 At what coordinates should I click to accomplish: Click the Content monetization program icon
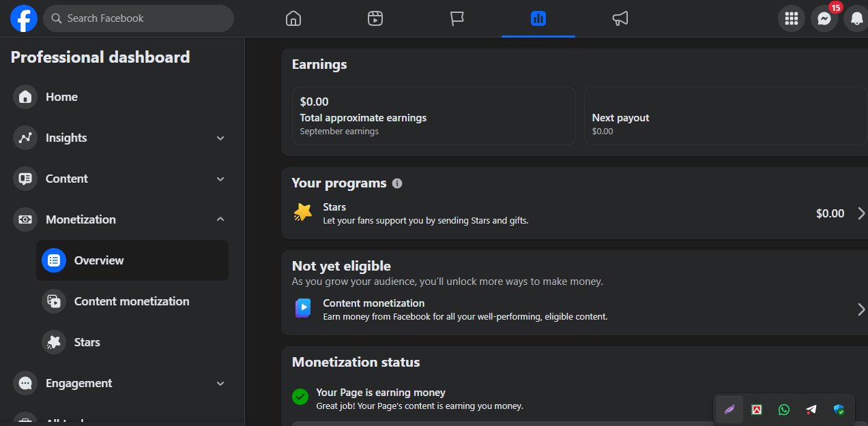coord(303,309)
